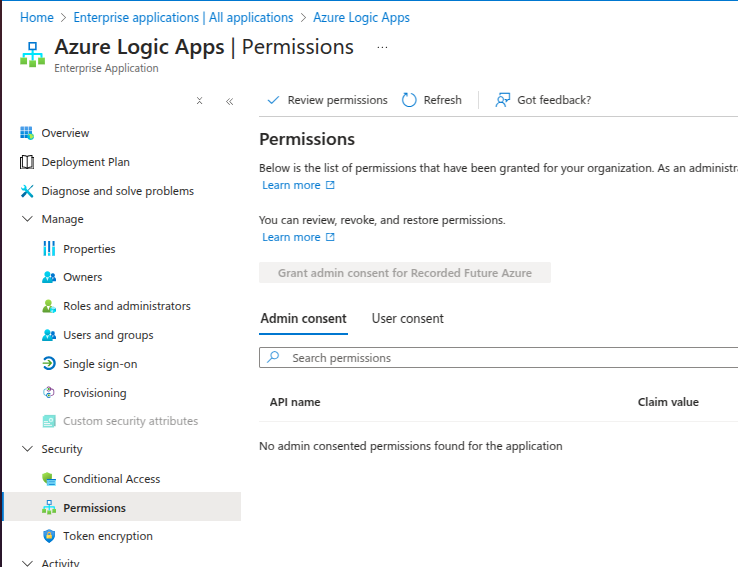
Task: Click the Permissions heading text
Action: tap(307, 139)
